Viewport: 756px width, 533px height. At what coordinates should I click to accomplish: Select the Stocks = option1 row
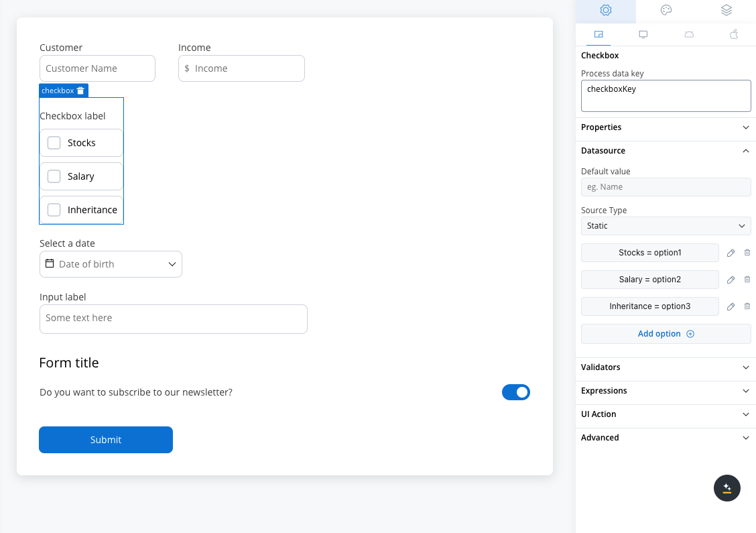pos(649,253)
